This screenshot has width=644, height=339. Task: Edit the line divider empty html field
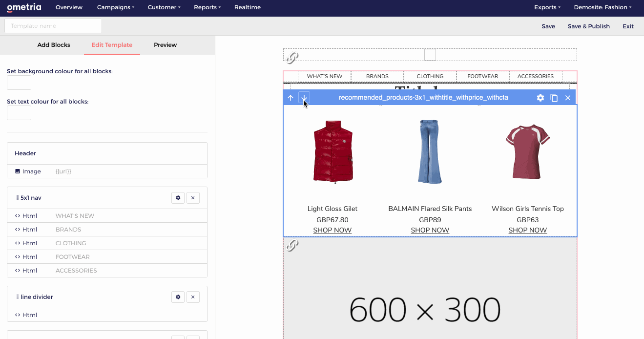pyautogui.click(x=129, y=315)
